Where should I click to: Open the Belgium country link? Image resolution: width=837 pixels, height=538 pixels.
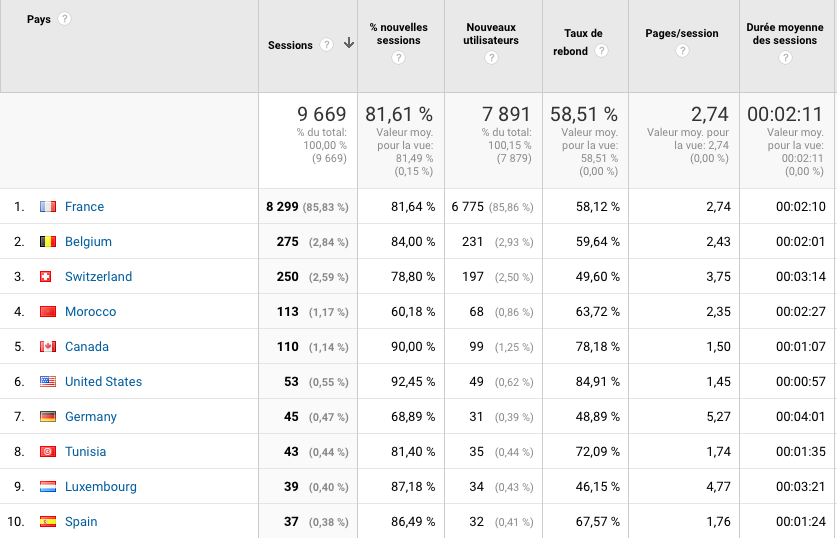pos(89,242)
